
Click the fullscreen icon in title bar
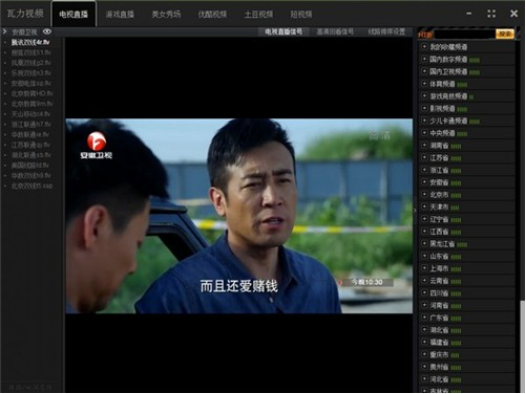click(x=491, y=14)
